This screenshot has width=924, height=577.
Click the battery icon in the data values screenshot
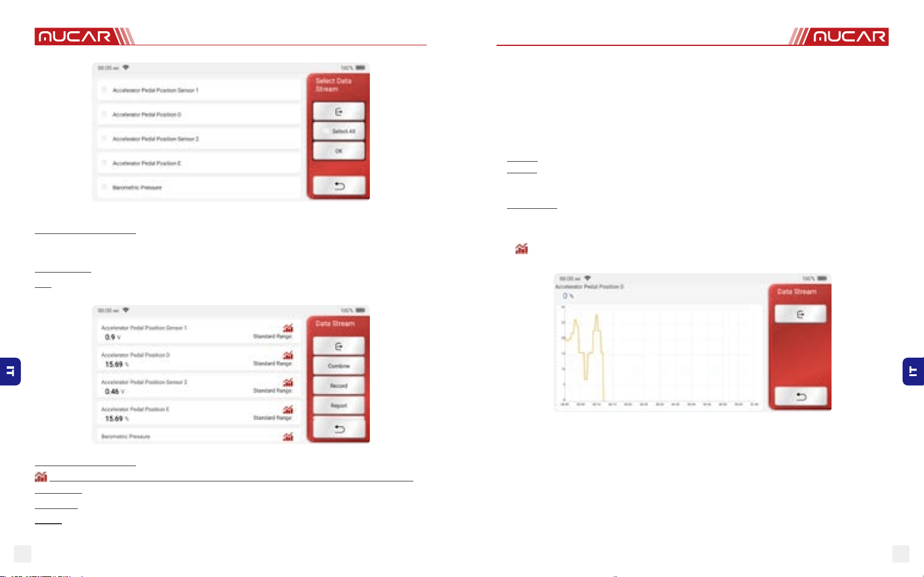tap(361, 310)
